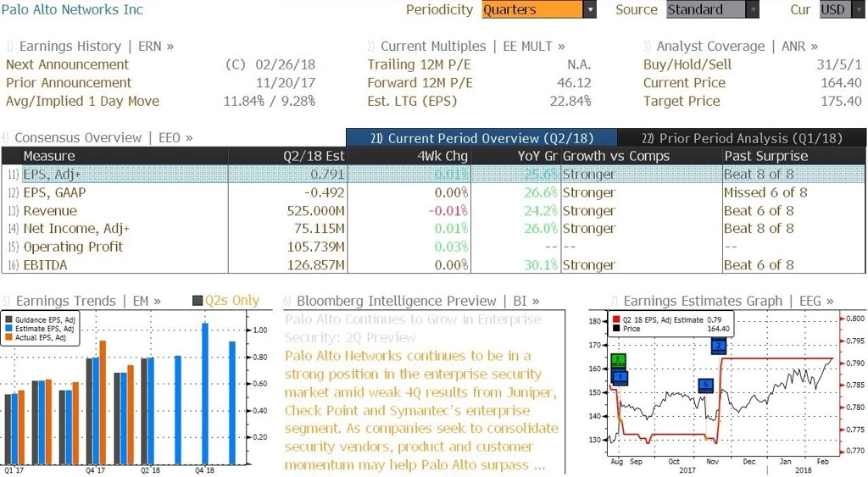The image size is (868, 477).
Task: Click Prior Announcement date 11/20/17
Action: (285, 83)
